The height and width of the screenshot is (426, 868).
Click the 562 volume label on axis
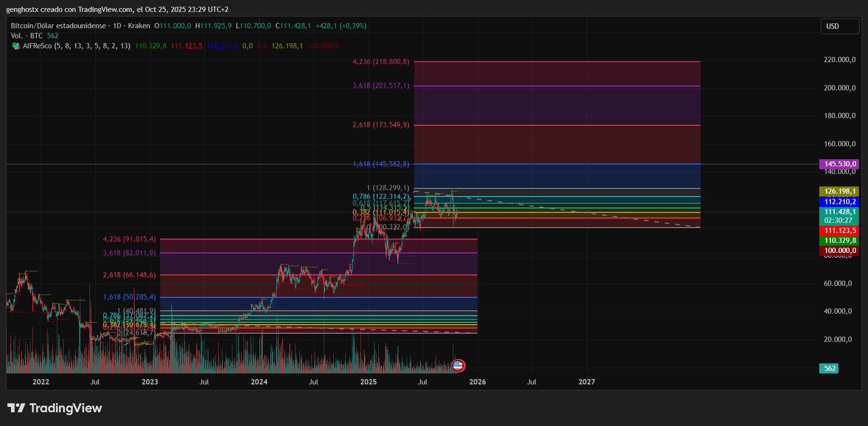829,368
